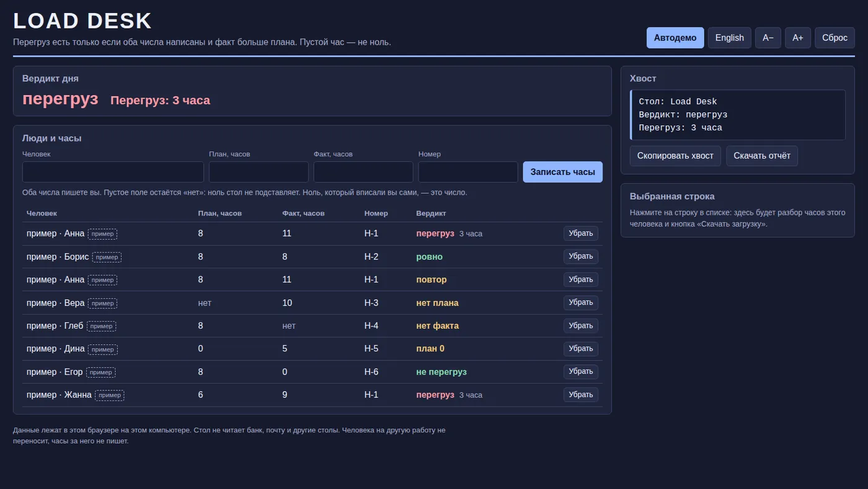868x489 pixels.
Task: Focus the План, часов input field
Action: coord(259,172)
